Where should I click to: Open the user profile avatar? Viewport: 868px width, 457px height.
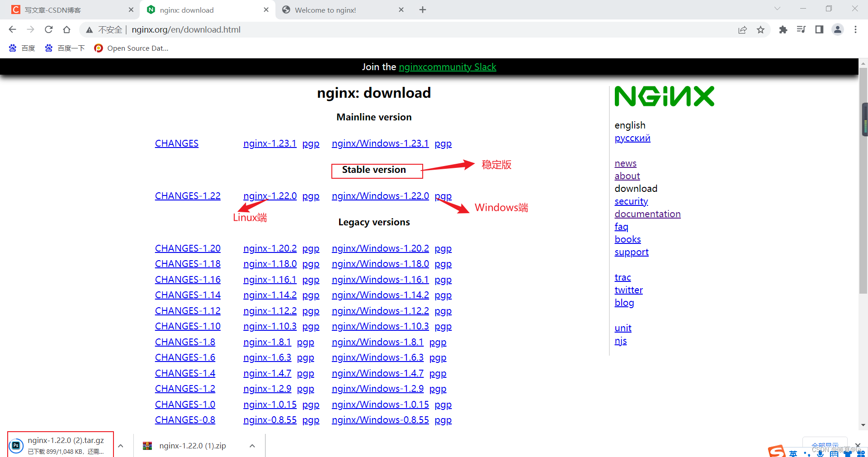[837, 29]
